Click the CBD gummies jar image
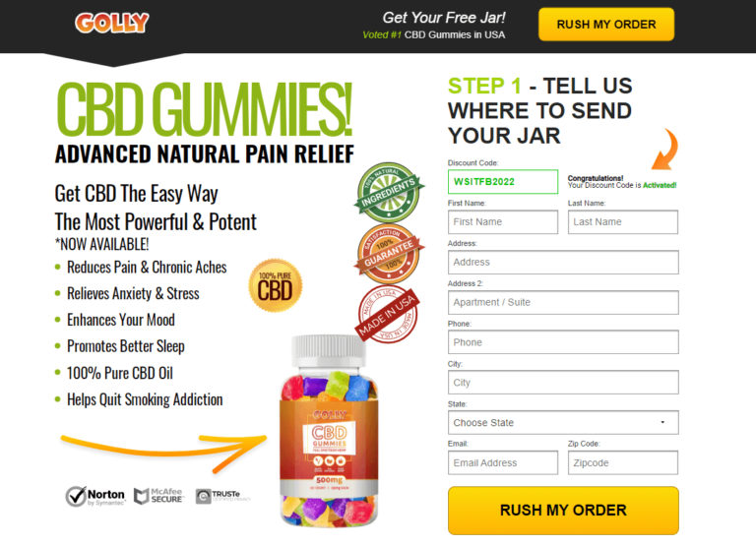The width and height of the screenshot is (756, 546). pyautogui.click(x=330, y=431)
